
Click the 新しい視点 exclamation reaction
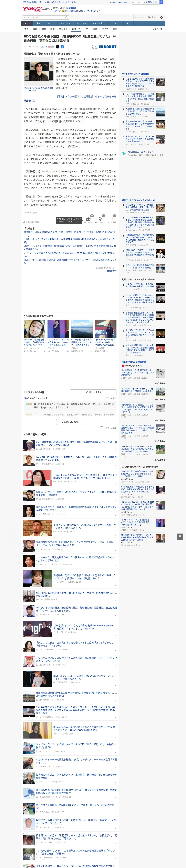point(112,219)
